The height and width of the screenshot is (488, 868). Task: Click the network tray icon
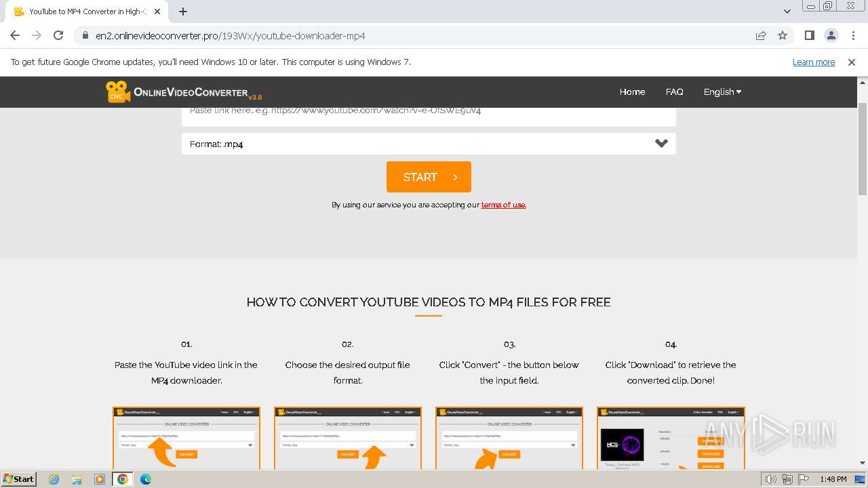click(x=787, y=479)
